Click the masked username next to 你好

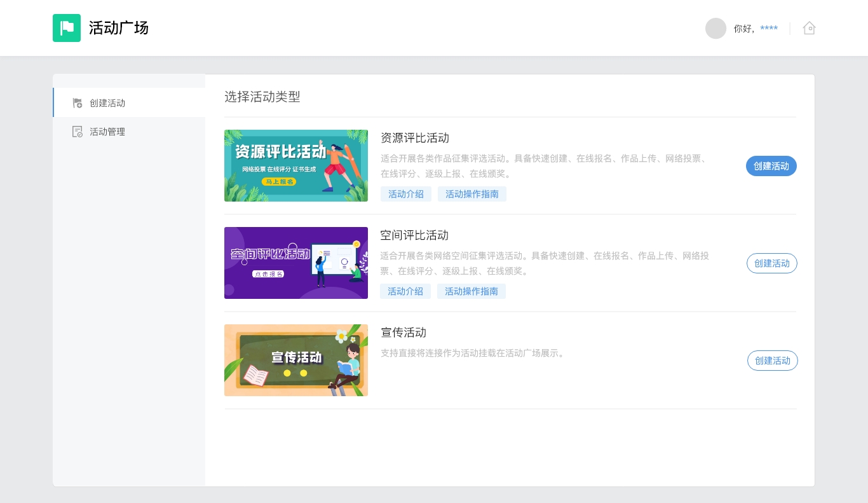[x=769, y=29]
